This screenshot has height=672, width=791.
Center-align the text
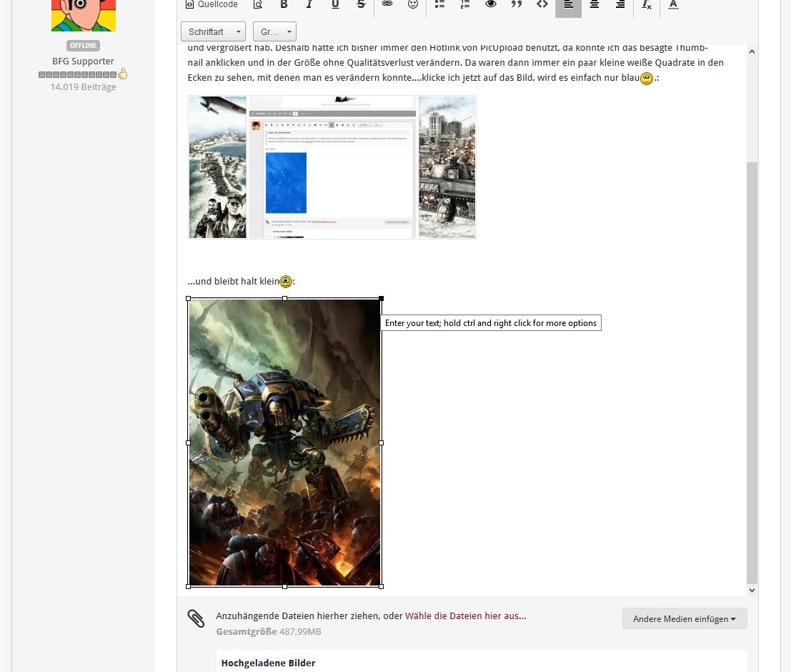click(595, 4)
